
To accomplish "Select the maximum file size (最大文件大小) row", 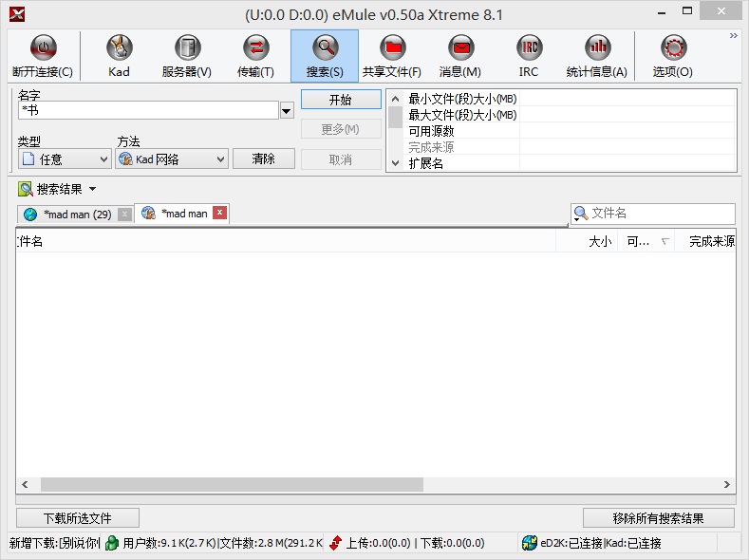I will click(x=569, y=115).
